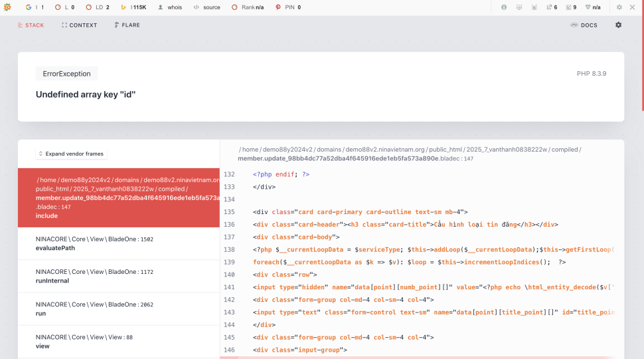This screenshot has width=644, height=359.
Task: Open SEOquake page info icon
Action: [503, 7]
